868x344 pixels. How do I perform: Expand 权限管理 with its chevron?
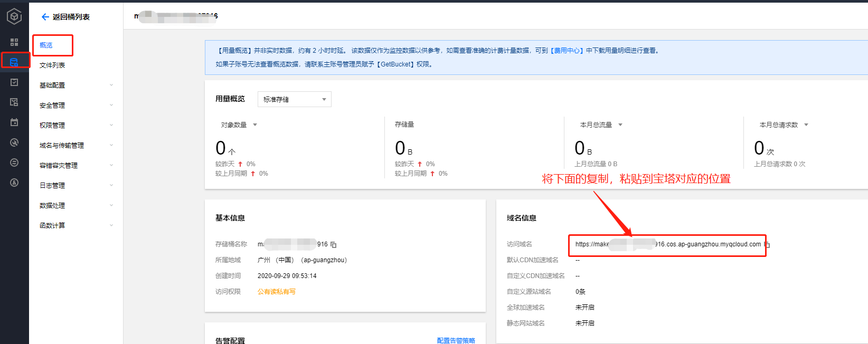click(111, 126)
